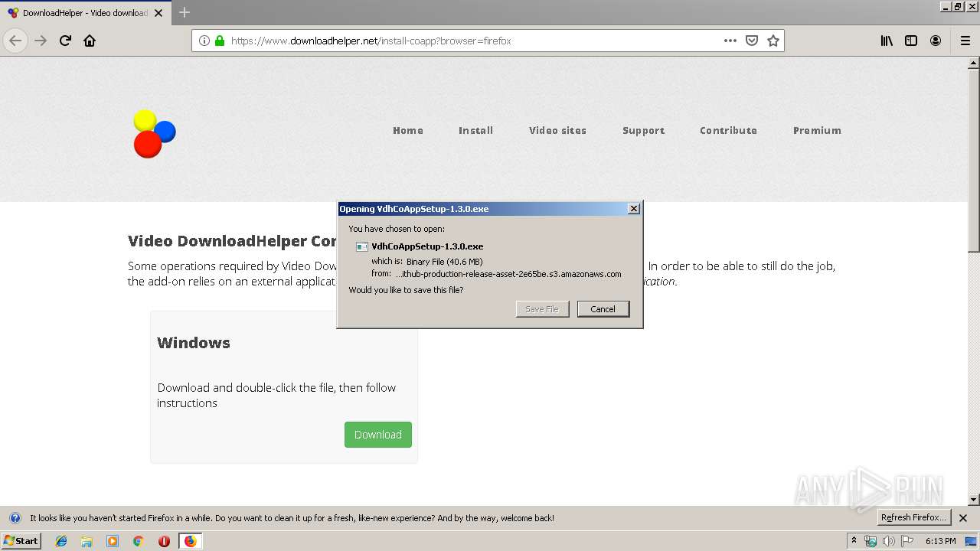This screenshot has height=551, width=980.
Task: Open Internet Explorer from taskbar
Action: (x=61, y=541)
